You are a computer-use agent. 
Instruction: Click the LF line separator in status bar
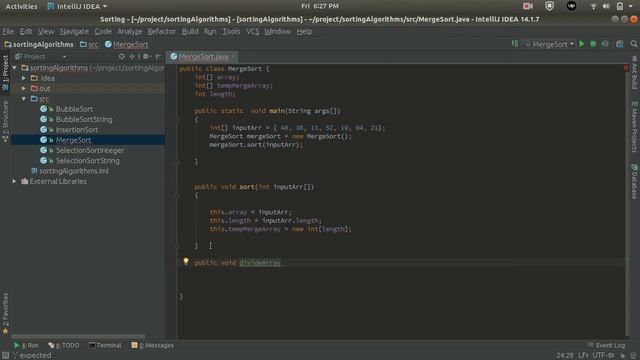click(582, 356)
